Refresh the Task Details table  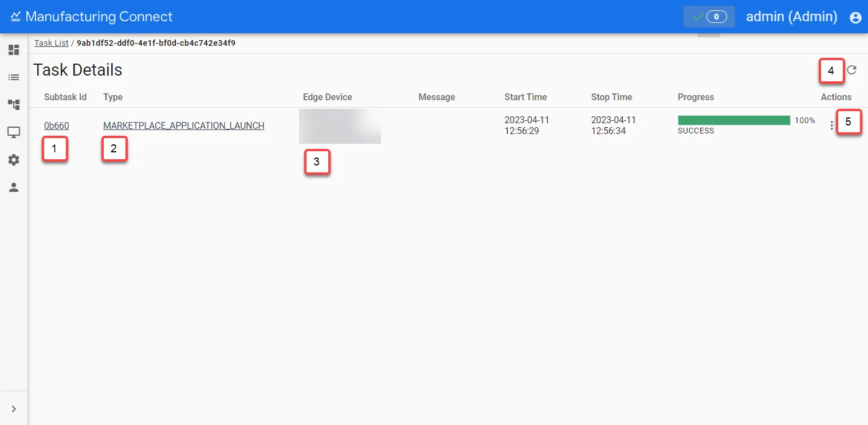click(x=852, y=70)
